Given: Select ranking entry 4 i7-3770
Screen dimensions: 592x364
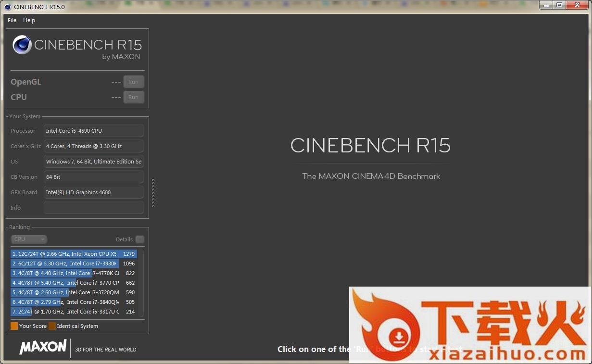Looking at the screenshot, I should pos(74,283).
